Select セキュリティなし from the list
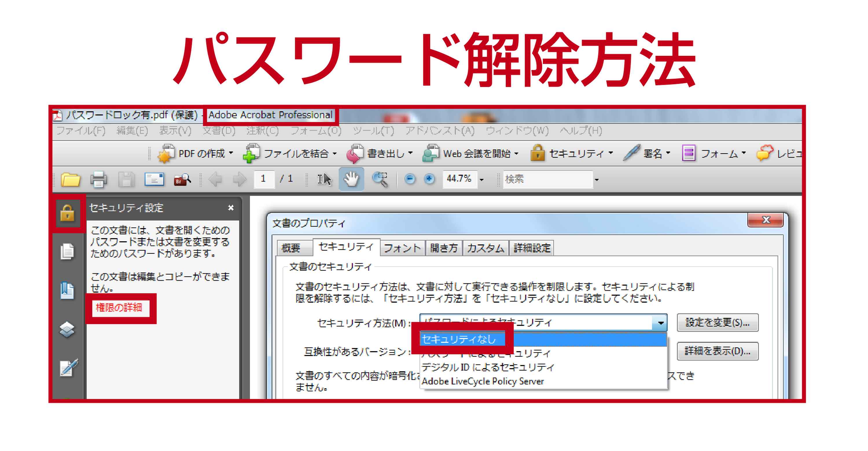This screenshot has height=451, width=868. 543,340
